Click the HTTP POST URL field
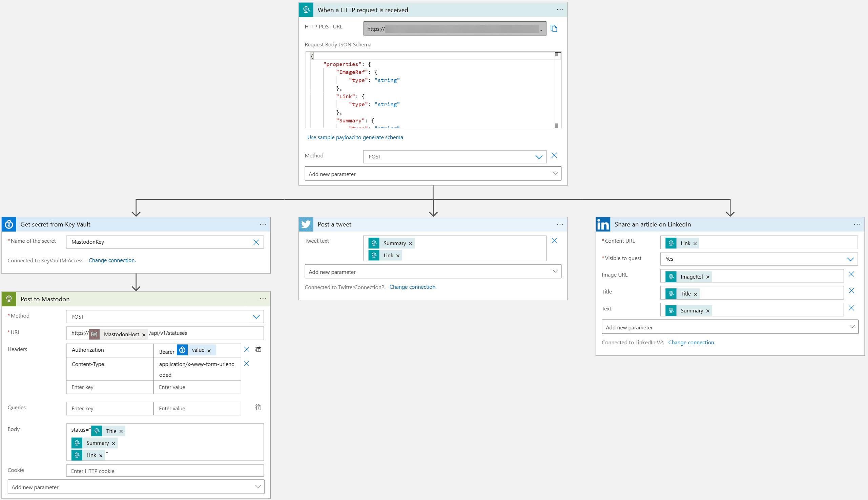The image size is (868, 500). [x=455, y=29]
